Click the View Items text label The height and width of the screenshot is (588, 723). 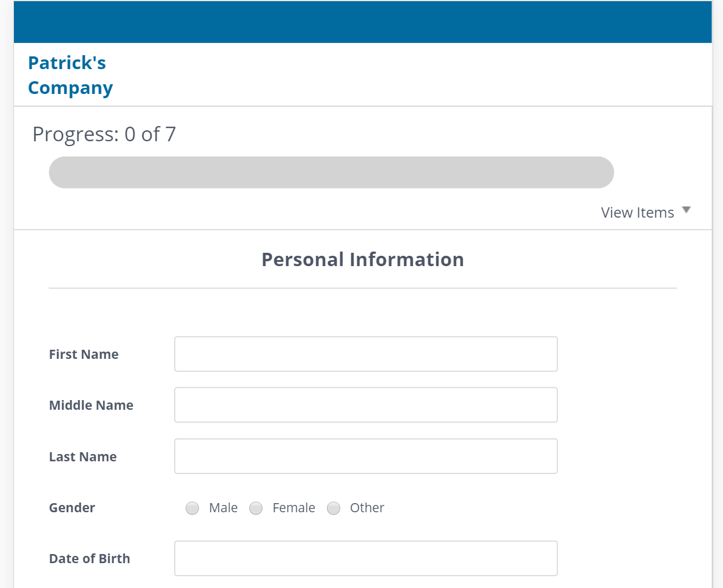[x=637, y=212]
